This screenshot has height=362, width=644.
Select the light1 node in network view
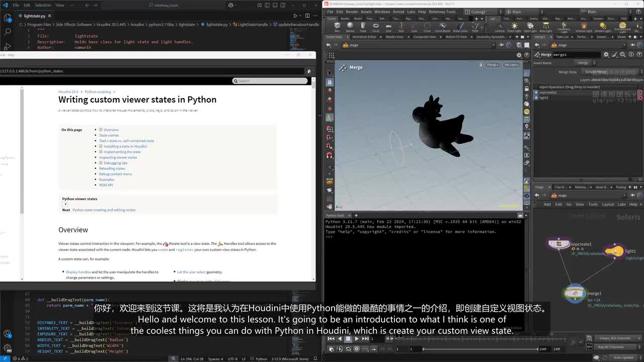click(614, 251)
